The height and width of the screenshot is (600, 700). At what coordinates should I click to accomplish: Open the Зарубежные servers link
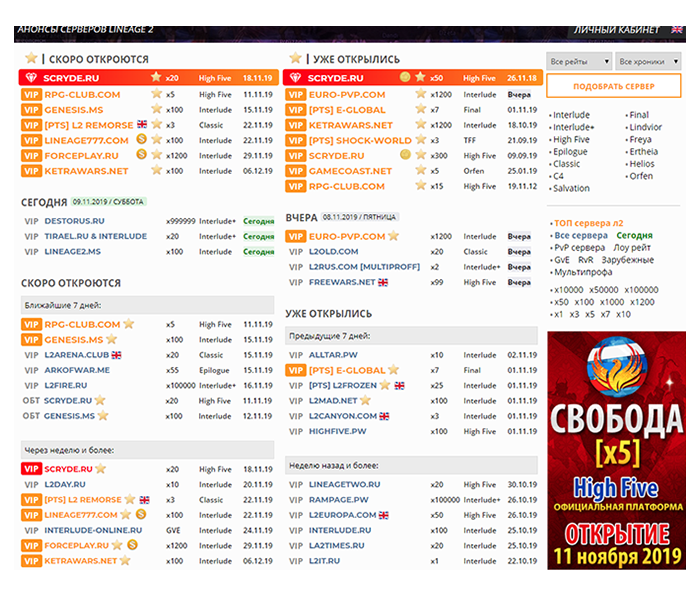tap(627, 260)
